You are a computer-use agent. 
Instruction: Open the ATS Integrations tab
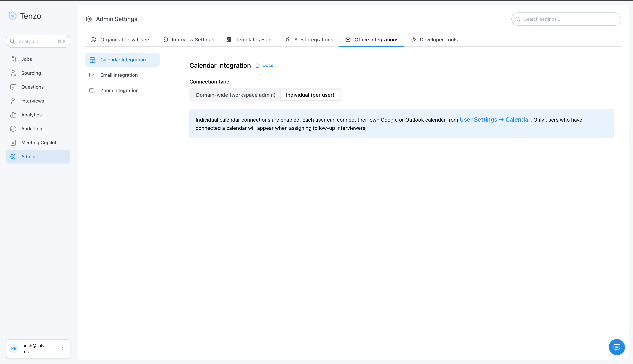[309, 40]
